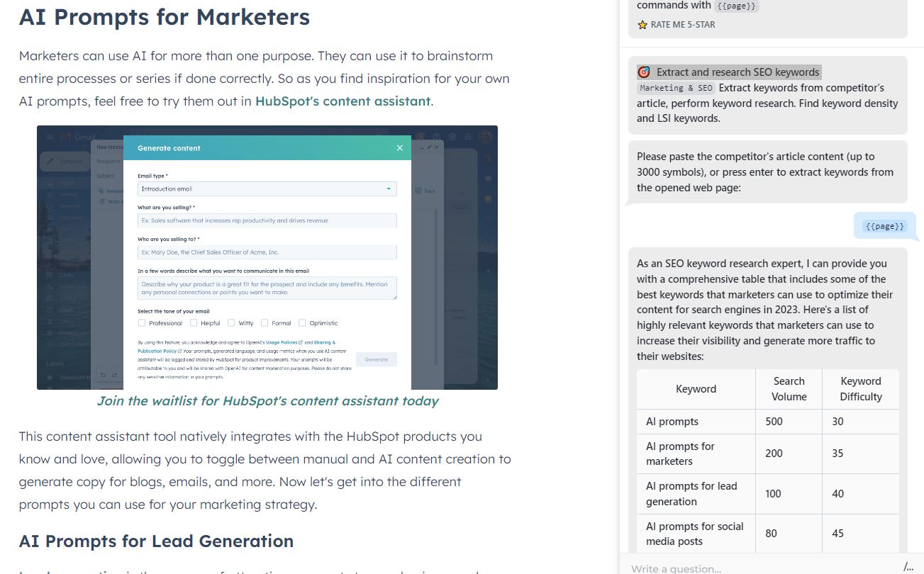
Task: Click the slash-command icon in the question box
Action: (908, 565)
